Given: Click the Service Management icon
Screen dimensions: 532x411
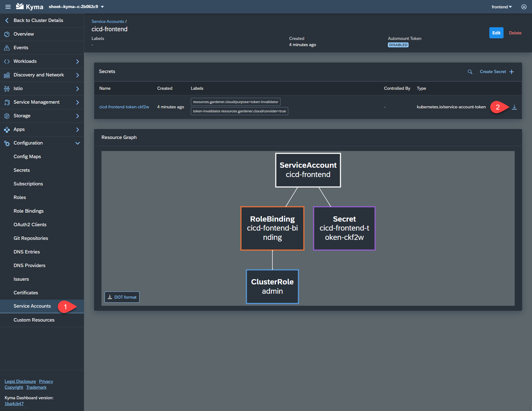Looking at the screenshot, I should coord(7,102).
